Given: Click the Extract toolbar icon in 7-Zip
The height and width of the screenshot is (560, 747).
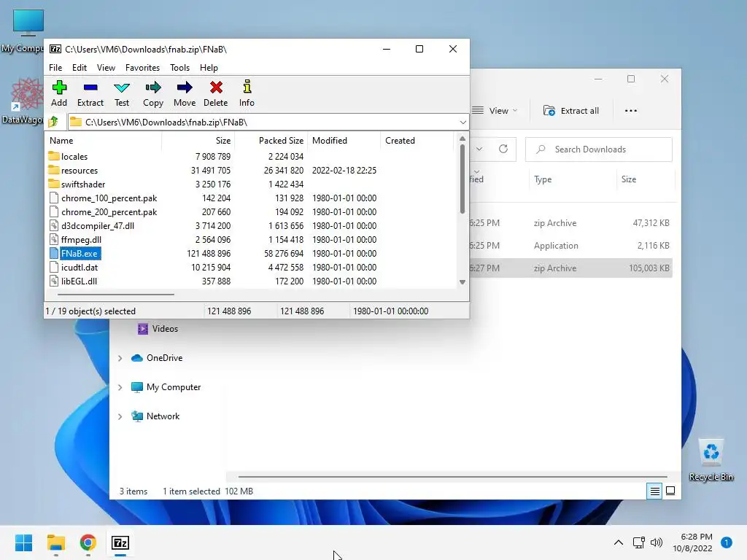Looking at the screenshot, I should [x=90, y=93].
